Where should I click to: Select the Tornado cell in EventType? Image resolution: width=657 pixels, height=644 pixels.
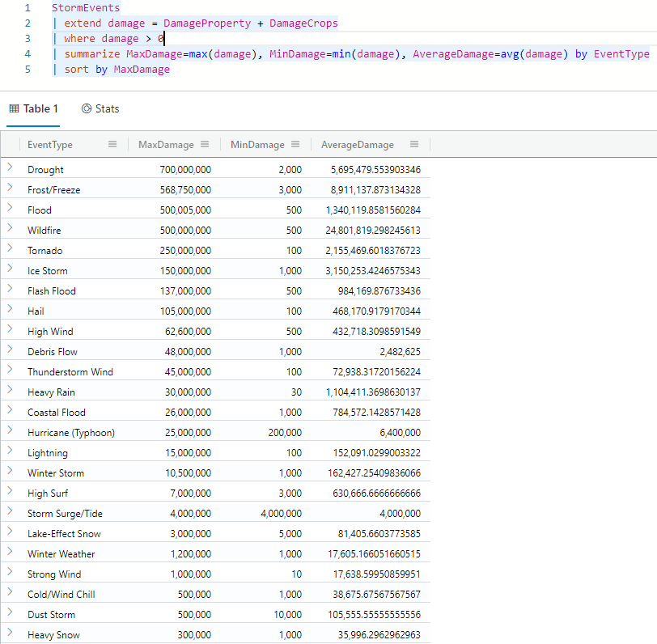click(x=45, y=251)
